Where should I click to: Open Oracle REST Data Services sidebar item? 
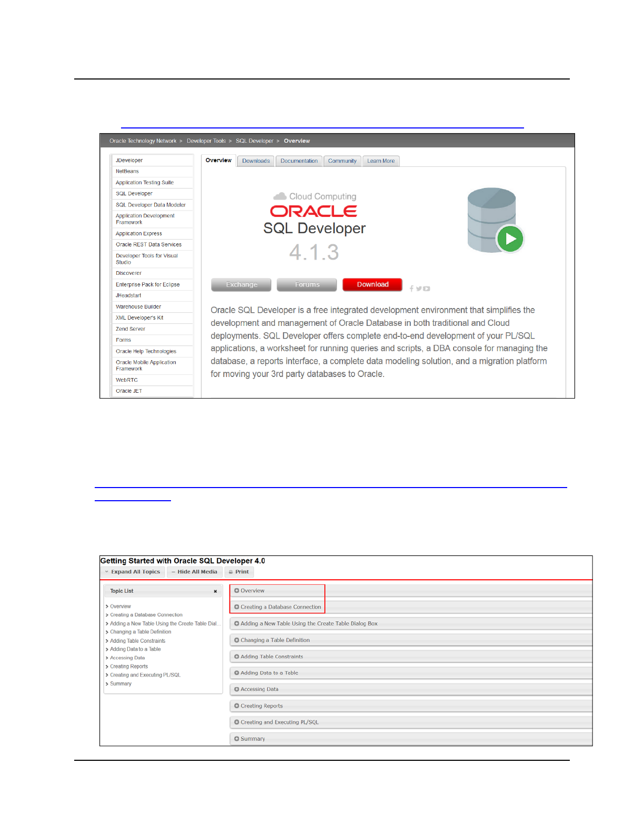[x=152, y=245]
